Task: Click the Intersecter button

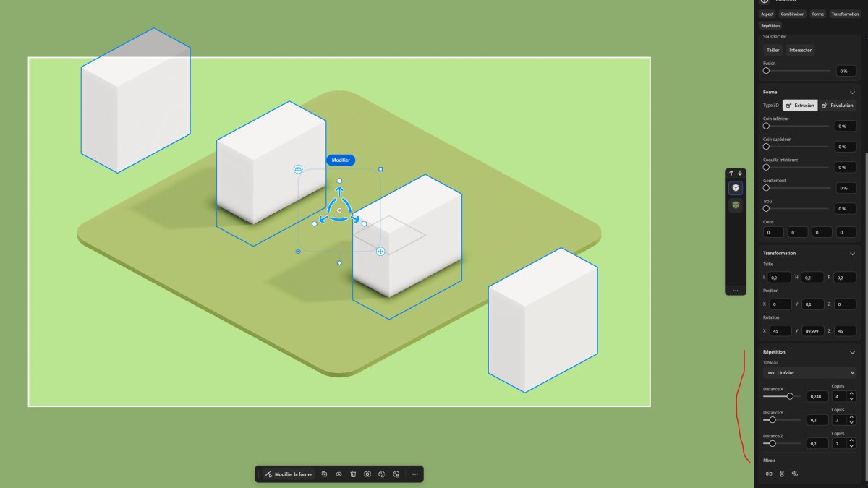Action: [800, 51]
